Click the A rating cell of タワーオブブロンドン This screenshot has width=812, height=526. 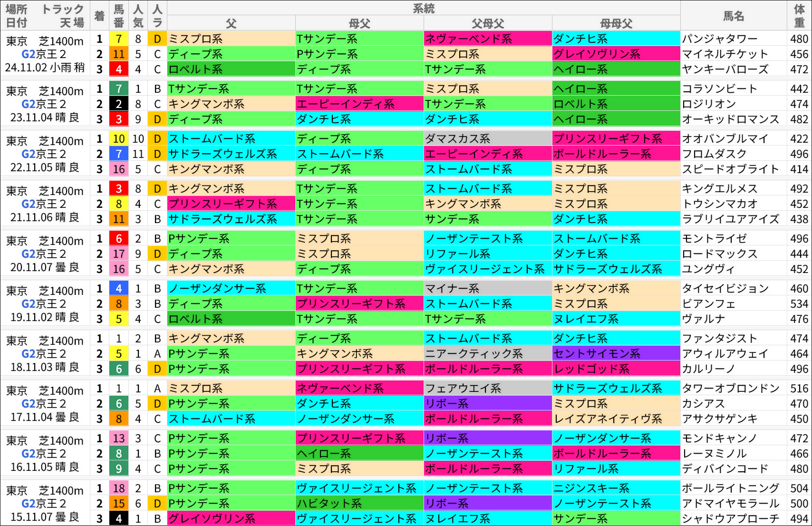click(x=157, y=388)
